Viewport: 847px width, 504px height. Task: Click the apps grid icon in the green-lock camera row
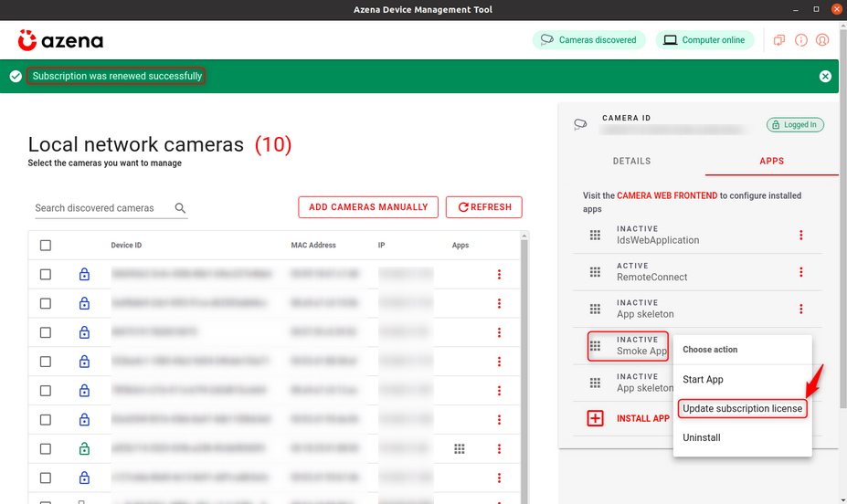pyautogui.click(x=460, y=449)
